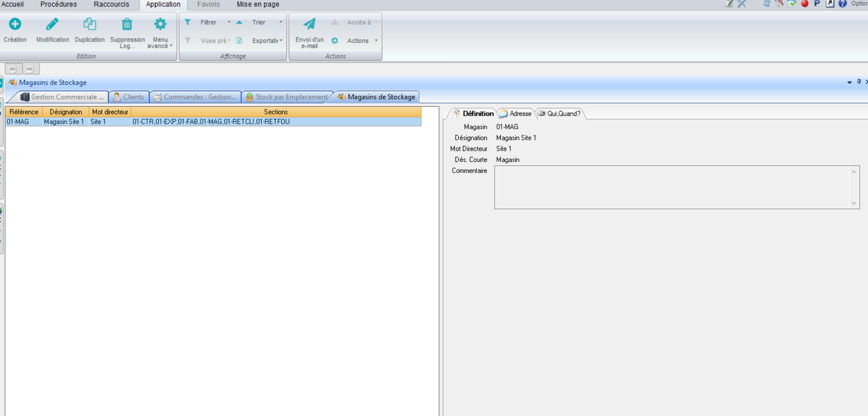Click the blue help question mark icon
868x416 pixels.
(x=842, y=4)
